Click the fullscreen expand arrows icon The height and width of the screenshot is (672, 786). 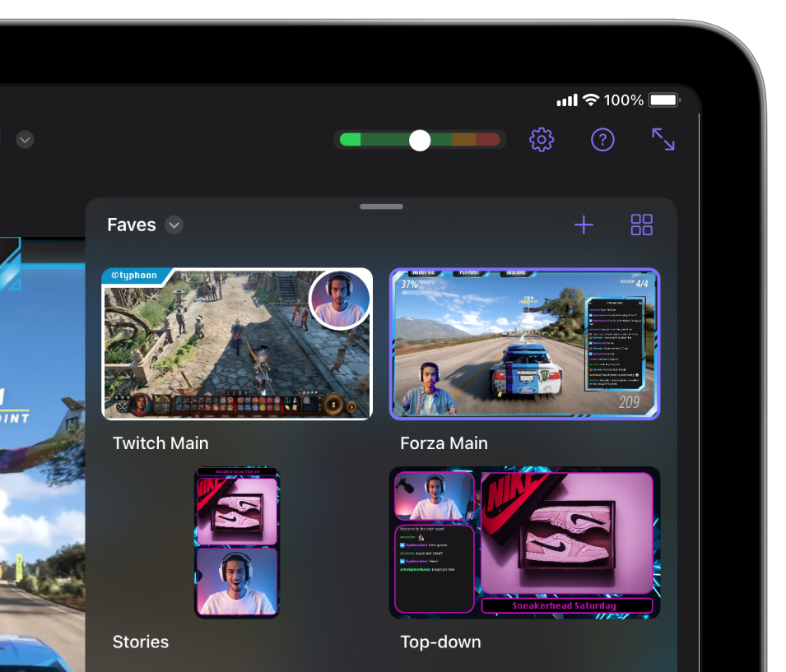coord(663,139)
